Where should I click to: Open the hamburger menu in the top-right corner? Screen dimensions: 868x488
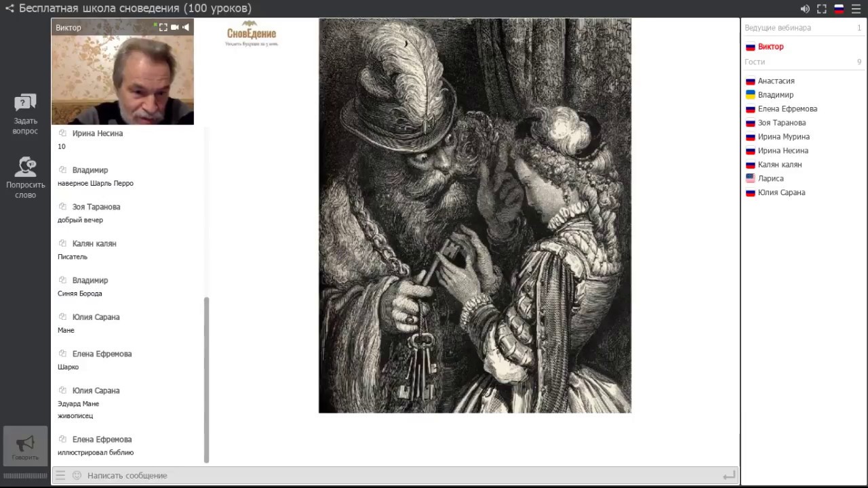coord(856,9)
